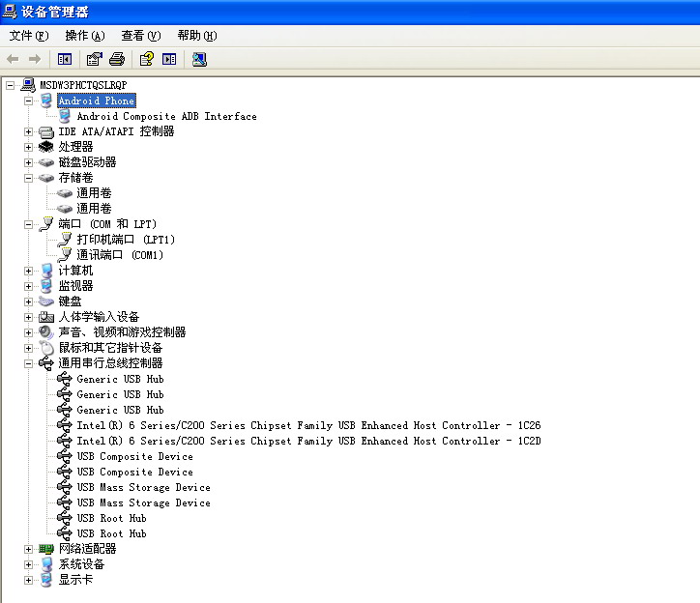This screenshot has width=700, height=603.
Task: Expand the 键盘 node
Action: [28, 301]
